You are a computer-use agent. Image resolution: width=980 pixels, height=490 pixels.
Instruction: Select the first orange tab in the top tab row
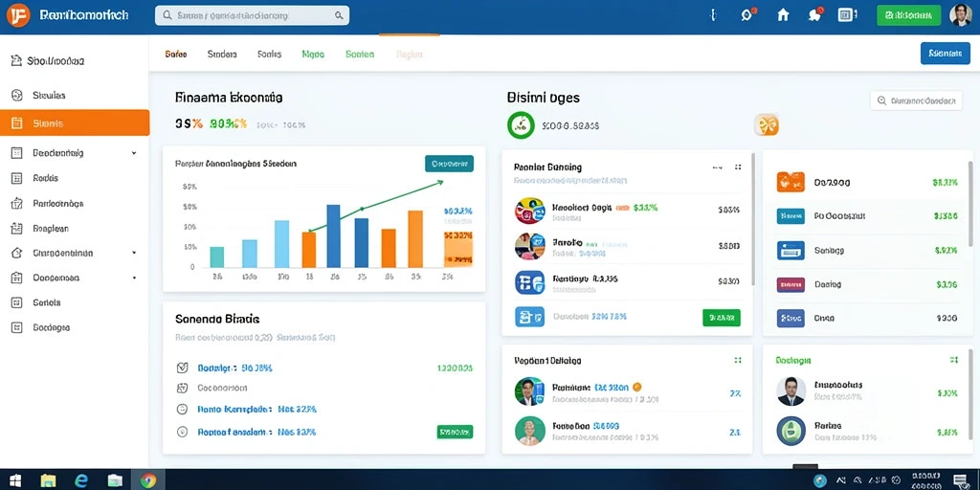click(176, 55)
